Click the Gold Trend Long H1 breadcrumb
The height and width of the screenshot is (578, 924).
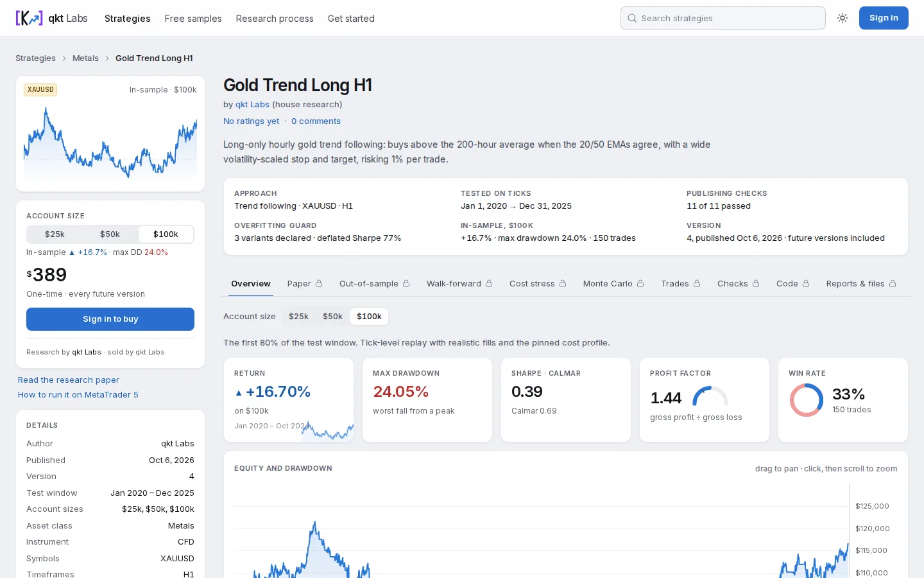[154, 58]
